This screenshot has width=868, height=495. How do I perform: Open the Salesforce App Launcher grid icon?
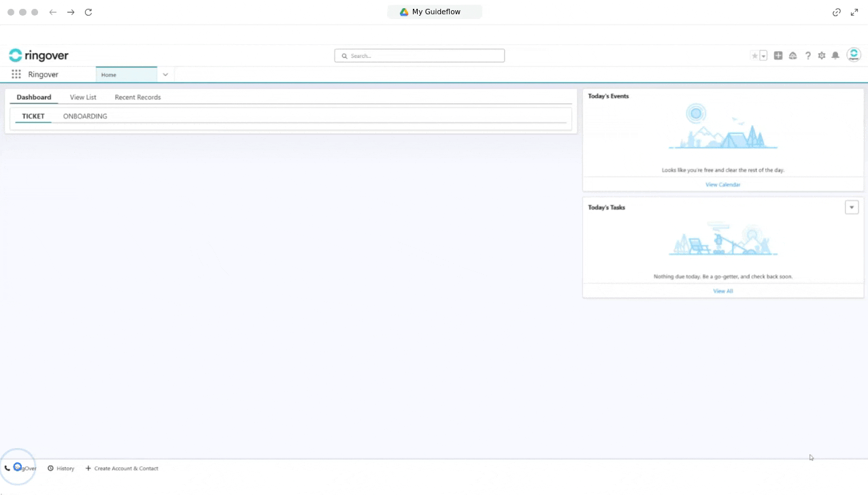click(16, 74)
